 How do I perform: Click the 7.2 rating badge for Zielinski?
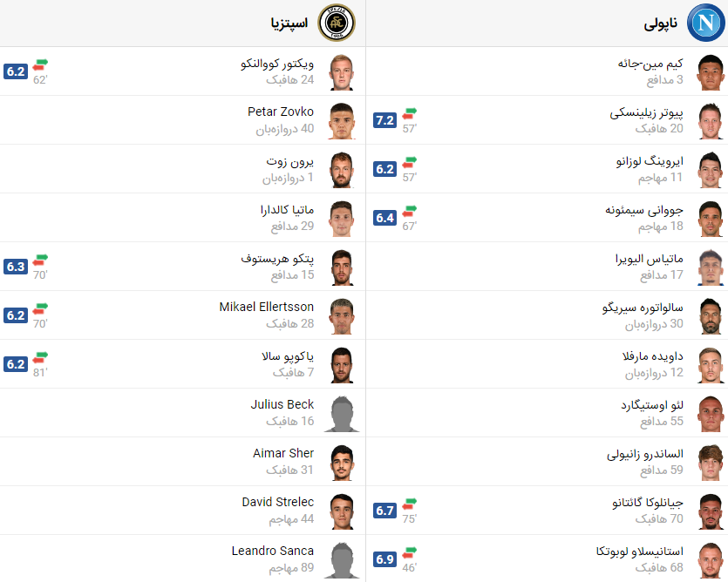tap(384, 120)
